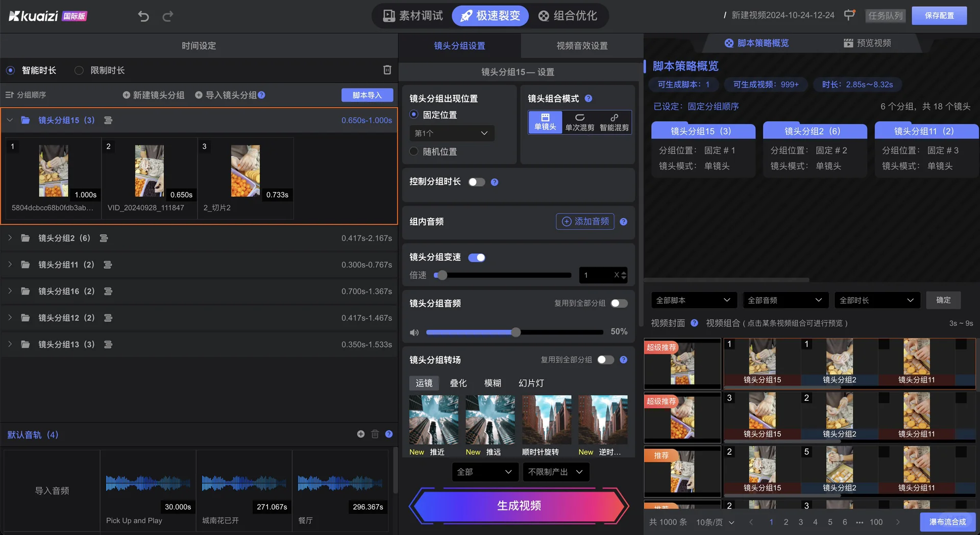Go to page 2 in pagination

786,522
